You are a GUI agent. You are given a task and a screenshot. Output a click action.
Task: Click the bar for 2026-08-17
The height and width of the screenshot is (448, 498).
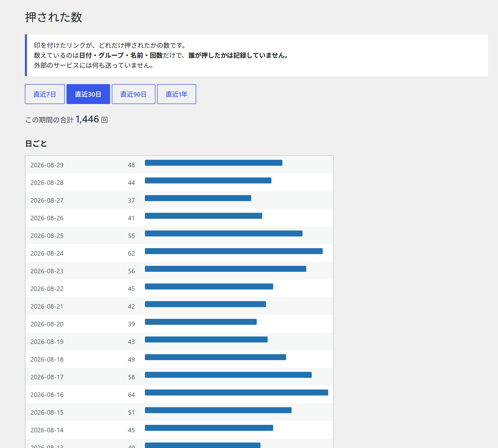(x=228, y=375)
